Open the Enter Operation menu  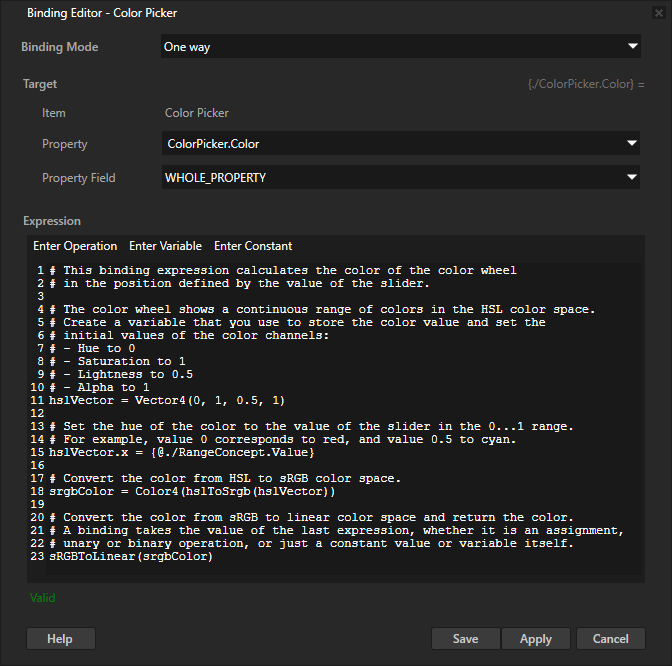(x=75, y=246)
